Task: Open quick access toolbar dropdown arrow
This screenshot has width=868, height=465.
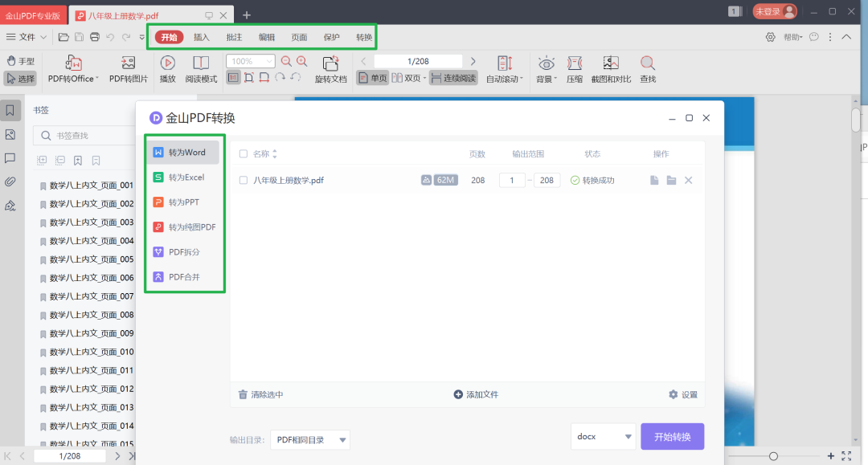Action: point(142,37)
